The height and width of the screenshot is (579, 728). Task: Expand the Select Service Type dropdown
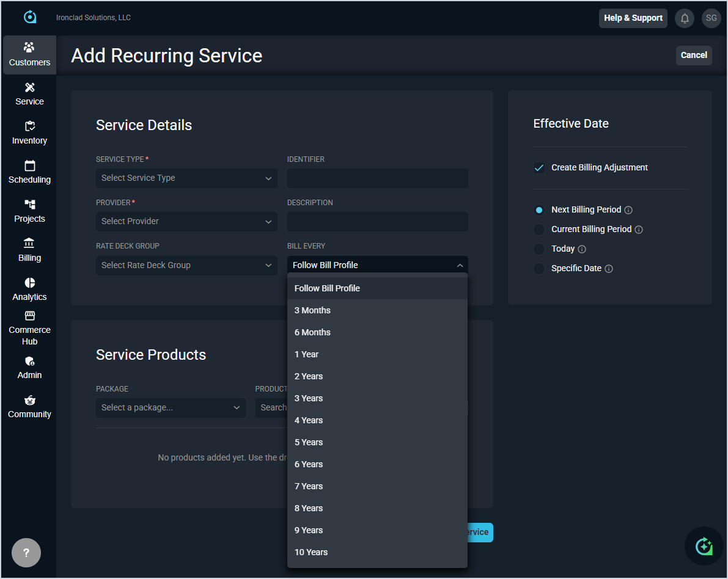coord(186,178)
